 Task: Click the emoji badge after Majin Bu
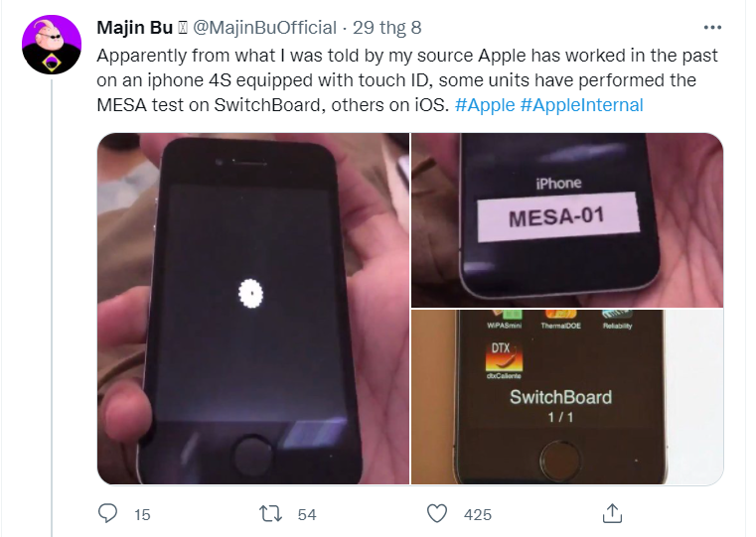click(x=183, y=28)
